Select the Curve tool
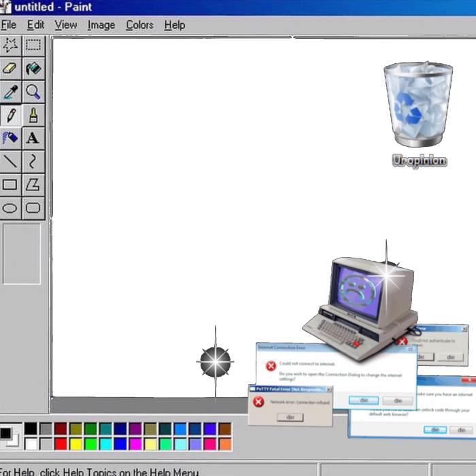The image size is (476, 476). click(33, 162)
